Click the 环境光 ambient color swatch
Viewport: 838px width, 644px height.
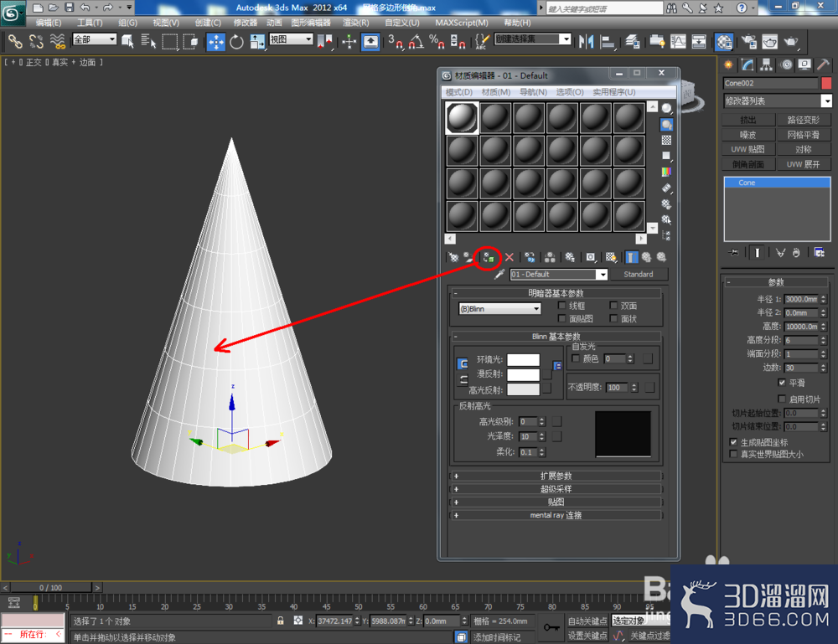pyautogui.click(x=523, y=360)
